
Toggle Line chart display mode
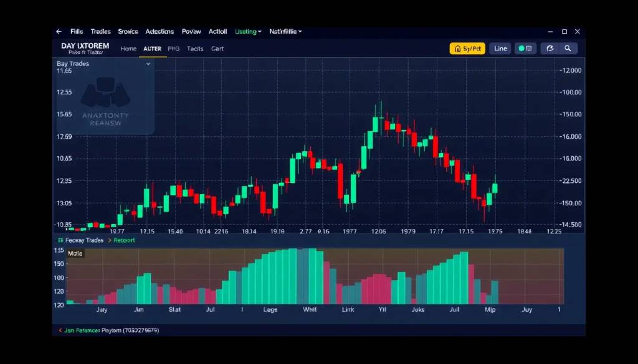pos(500,48)
